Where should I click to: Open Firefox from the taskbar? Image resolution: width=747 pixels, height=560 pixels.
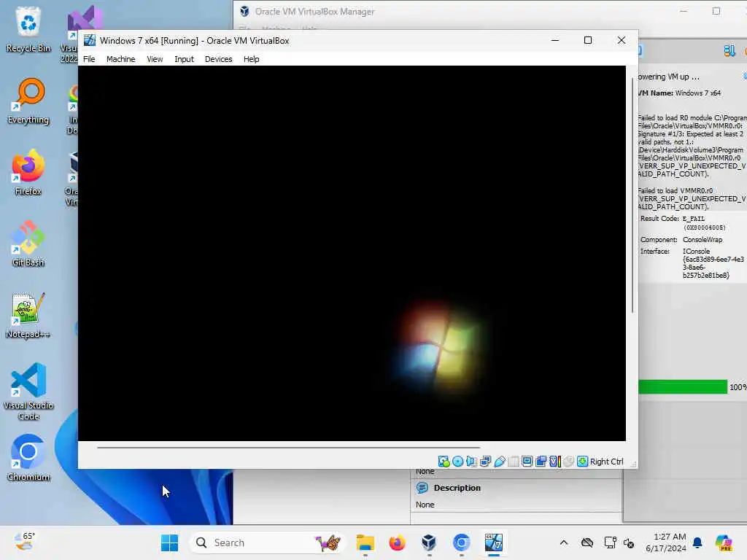397,542
